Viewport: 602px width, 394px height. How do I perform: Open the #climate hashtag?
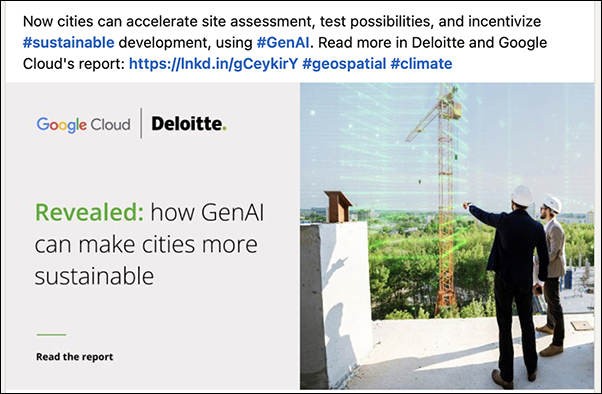tap(421, 64)
